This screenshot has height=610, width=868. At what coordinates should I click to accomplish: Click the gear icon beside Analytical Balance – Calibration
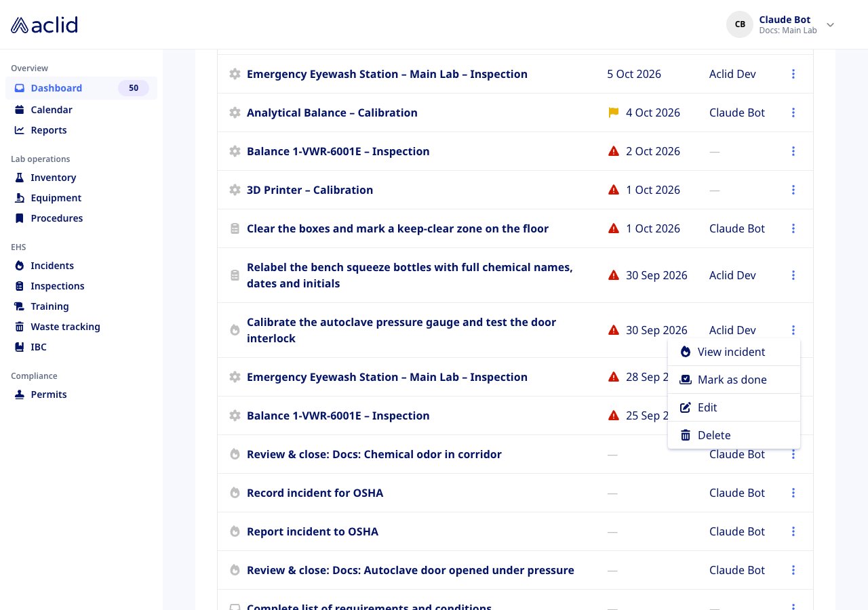pos(235,113)
